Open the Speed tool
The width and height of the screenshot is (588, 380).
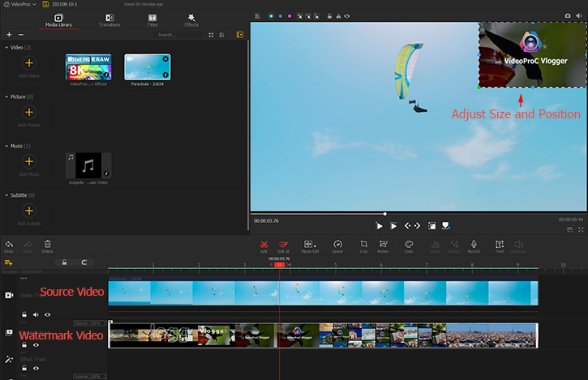[x=337, y=244]
